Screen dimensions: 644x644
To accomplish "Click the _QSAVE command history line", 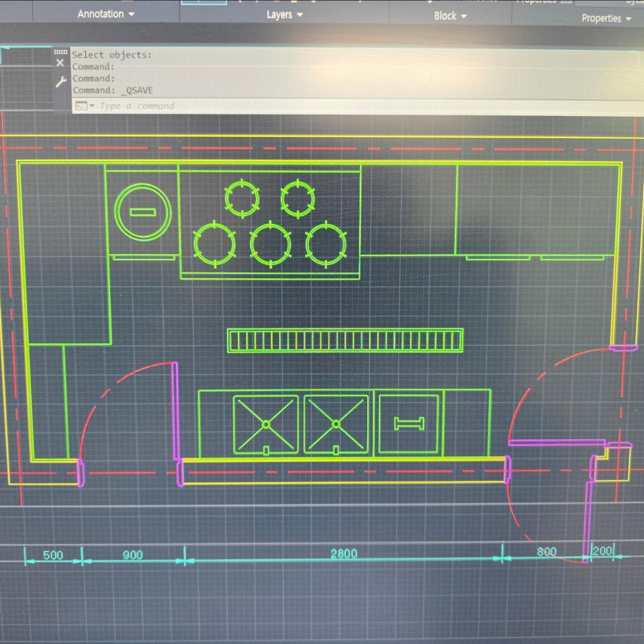I will click(113, 90).
